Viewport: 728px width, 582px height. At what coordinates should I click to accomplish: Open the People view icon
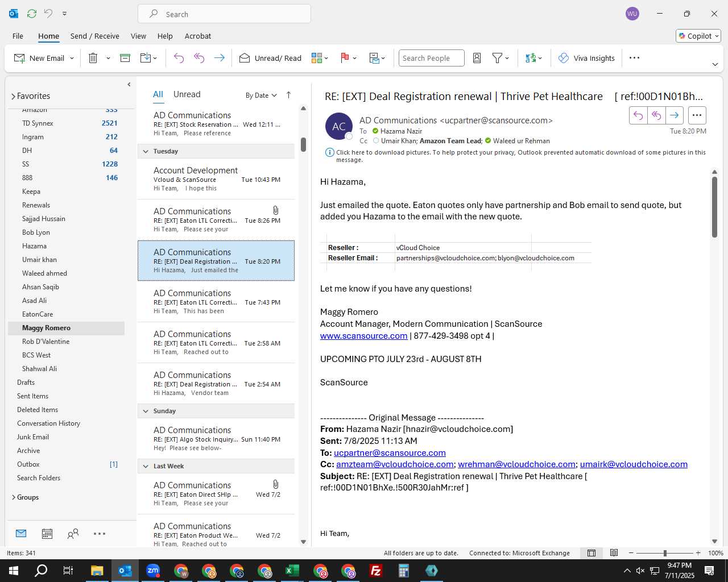[x=73, y=534]
